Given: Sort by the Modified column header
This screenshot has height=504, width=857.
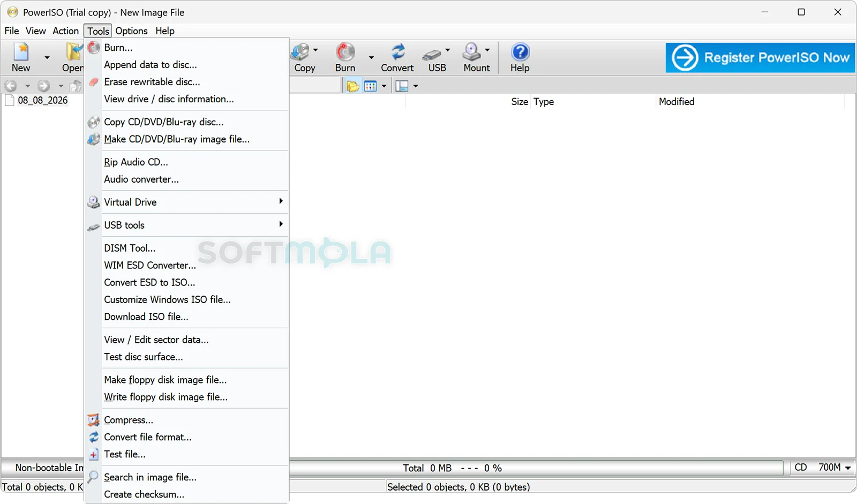Looking at the screenshot, I should point(750,102).
